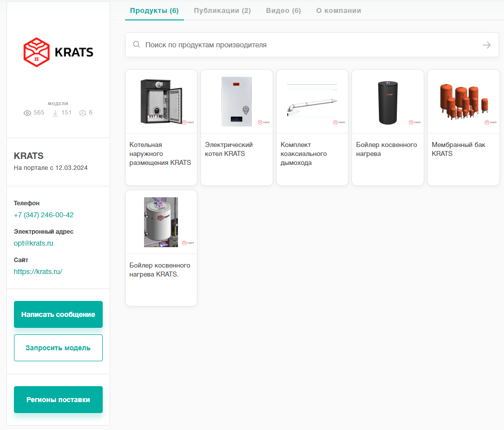Open Комплект коаксиального дымохода thumbnail image

pyautogui.click(x=313, y=102)
